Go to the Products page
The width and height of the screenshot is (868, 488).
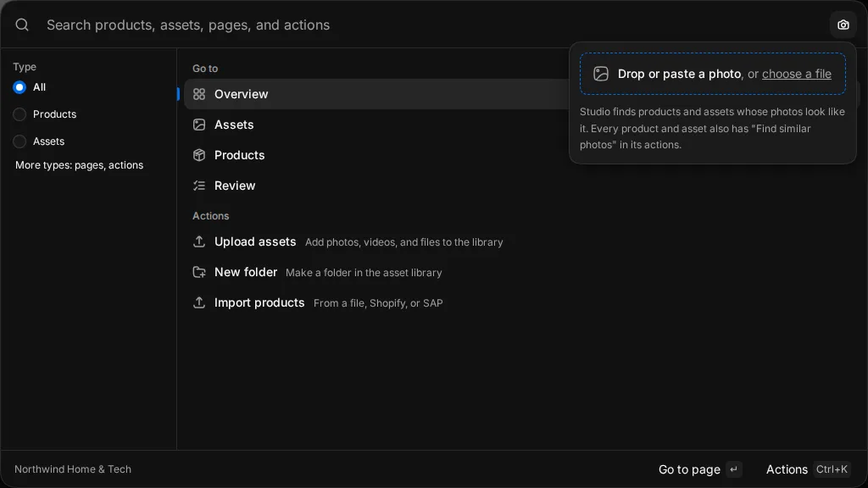[520, 155]
